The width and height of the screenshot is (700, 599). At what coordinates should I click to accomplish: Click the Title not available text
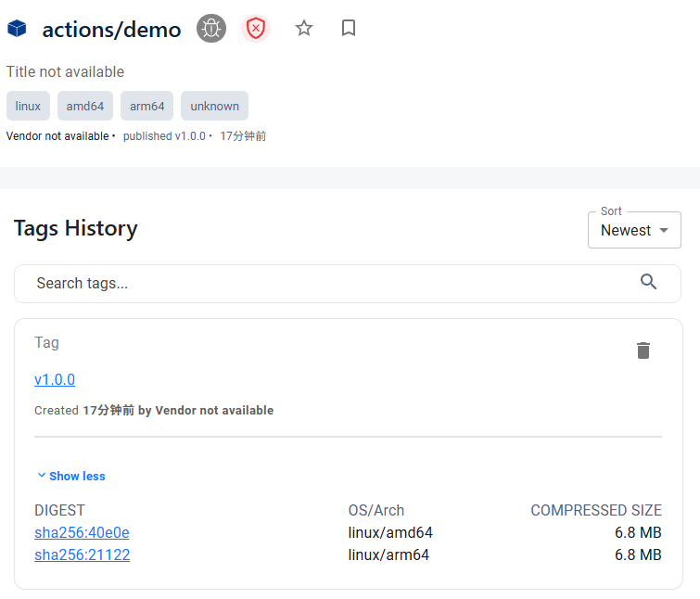(x=65, y=72)
